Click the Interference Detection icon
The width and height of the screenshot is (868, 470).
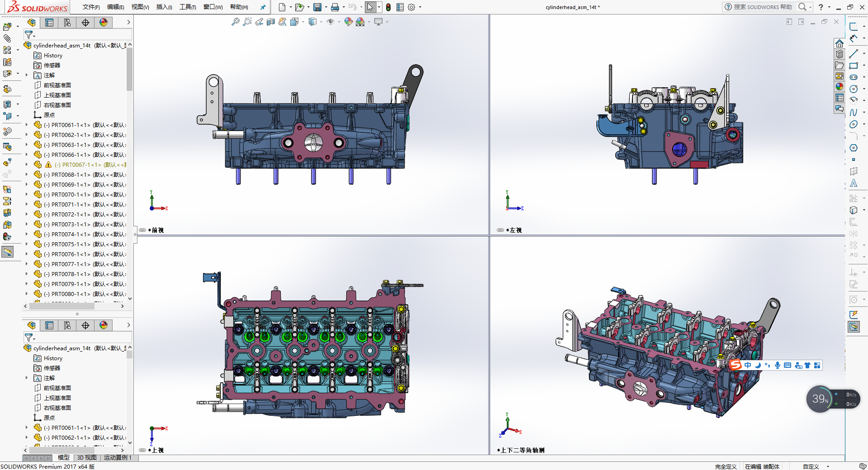(x=7, y=189)
